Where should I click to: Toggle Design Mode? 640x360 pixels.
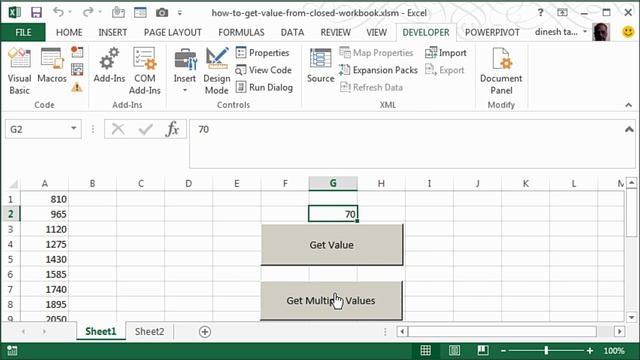click(217, 71)
